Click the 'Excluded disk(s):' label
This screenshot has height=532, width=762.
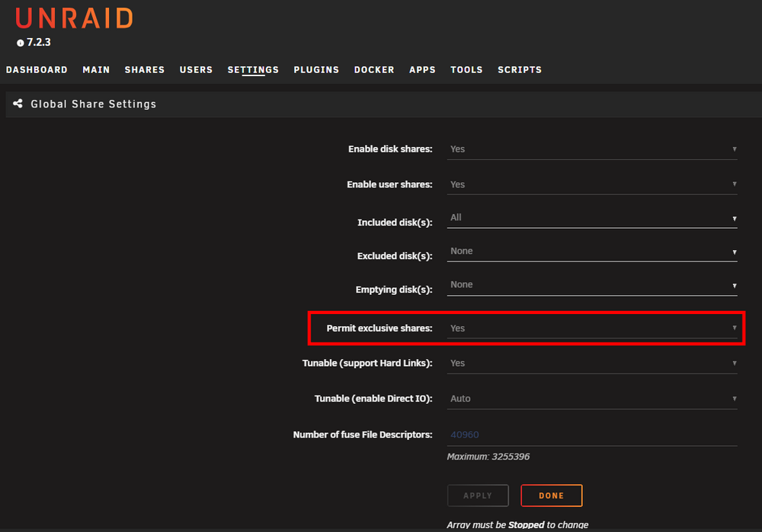[395, 256]
